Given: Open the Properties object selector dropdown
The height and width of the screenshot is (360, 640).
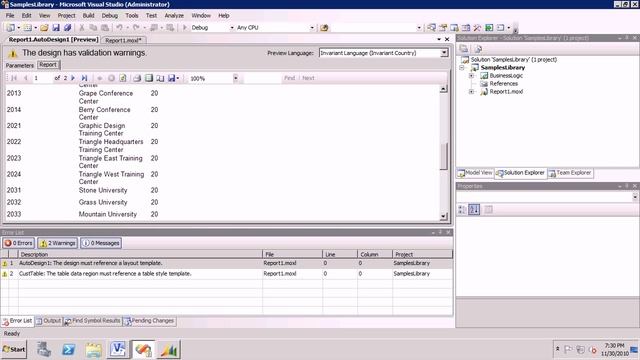Looking at the screenshot, I should point(635,197).
